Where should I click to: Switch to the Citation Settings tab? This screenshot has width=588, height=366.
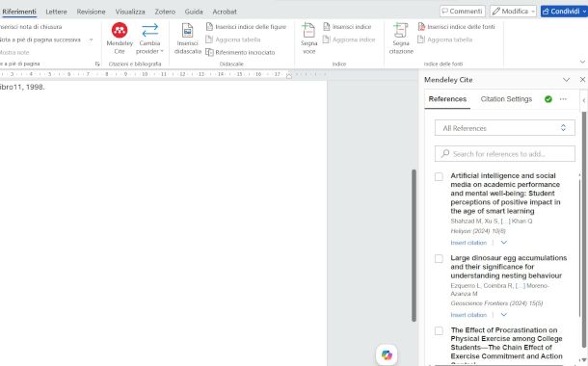(506, 99)
